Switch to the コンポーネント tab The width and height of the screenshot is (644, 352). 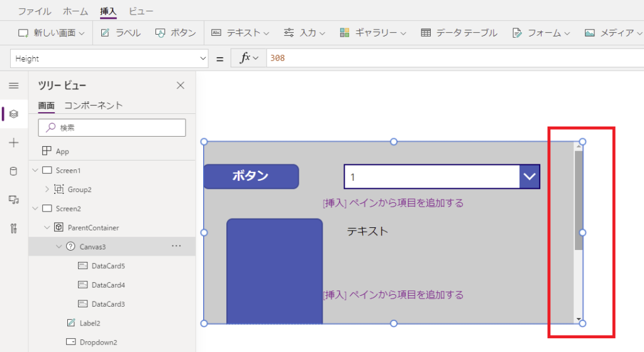click(94, 106)
